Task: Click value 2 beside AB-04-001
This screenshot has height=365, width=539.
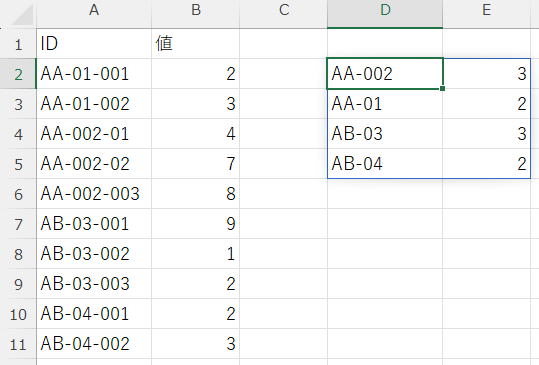Action: 196,313
